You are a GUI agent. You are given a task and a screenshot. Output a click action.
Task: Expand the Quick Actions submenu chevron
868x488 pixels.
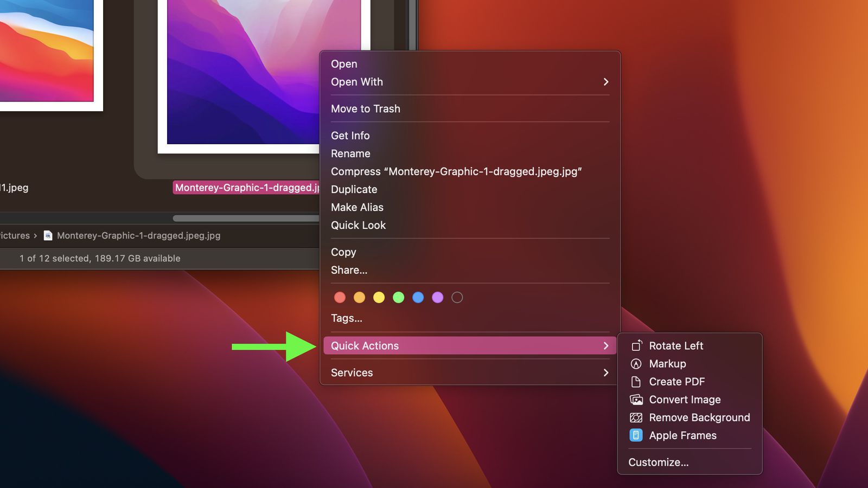tap(605, 346)
